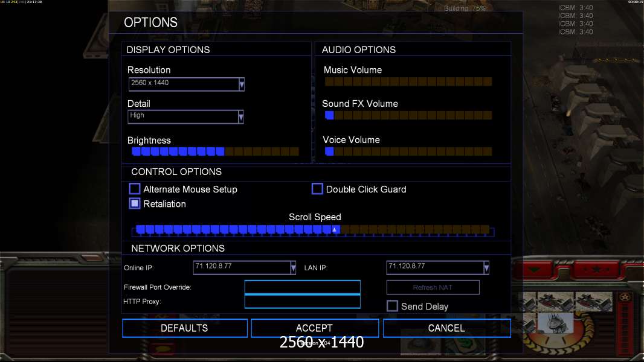This screenshot has height=362, width=644.
Task: Click the NETWORK OPTIONS heading
Action: (x=178, y=249)
